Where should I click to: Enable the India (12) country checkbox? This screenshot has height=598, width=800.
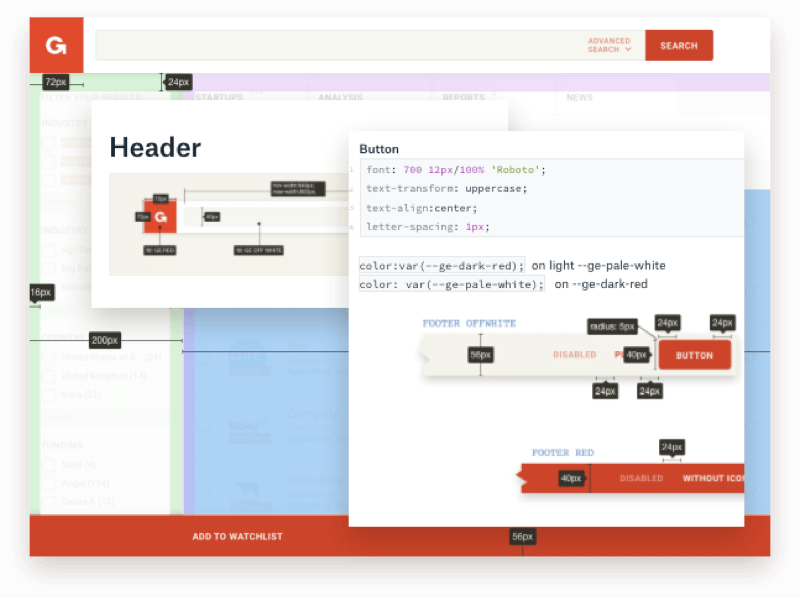coord(48,394)
